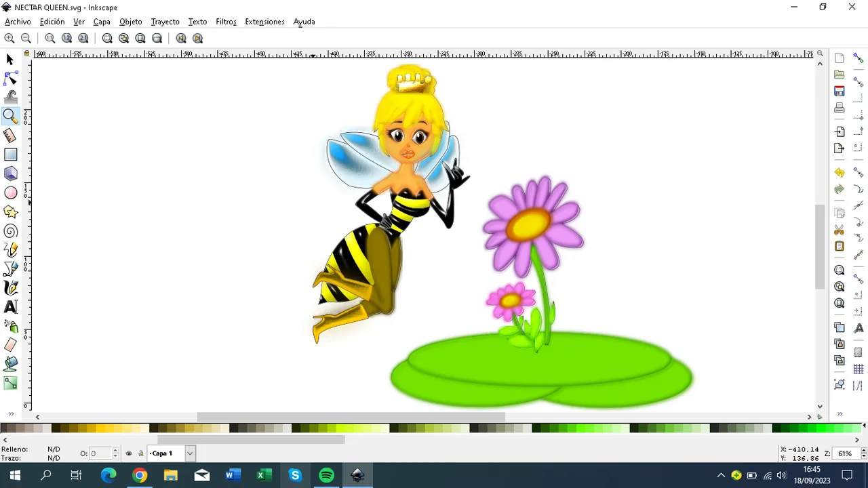Screen dimensions: 868x488
Task: Open Google Chrome from the taskbar
Action: point(140,475)
